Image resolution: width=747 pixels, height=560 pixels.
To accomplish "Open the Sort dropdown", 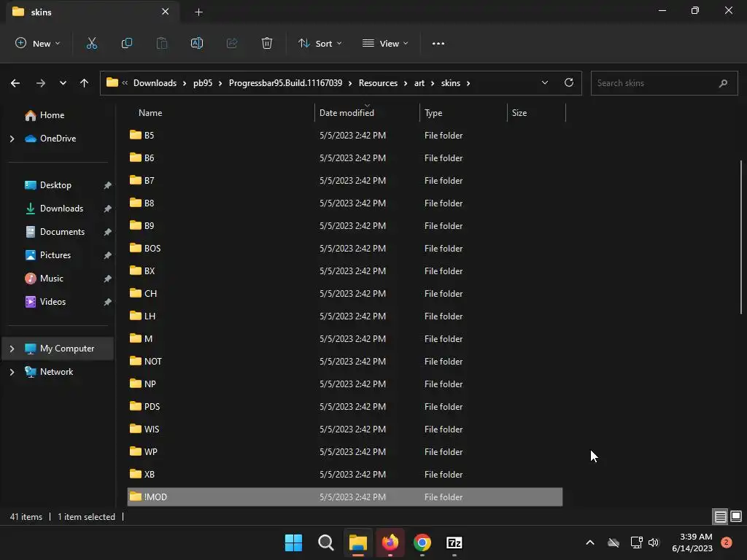I will 320,43.
